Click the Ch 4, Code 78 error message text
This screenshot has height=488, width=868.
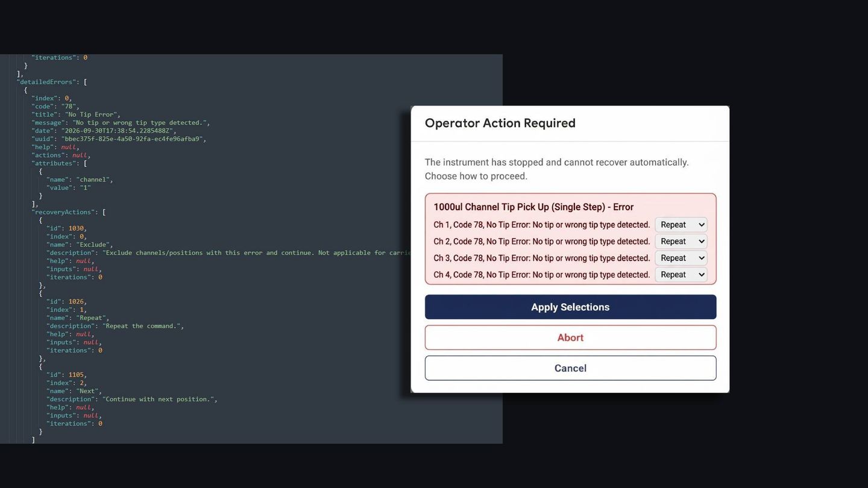tap(541, 274)
